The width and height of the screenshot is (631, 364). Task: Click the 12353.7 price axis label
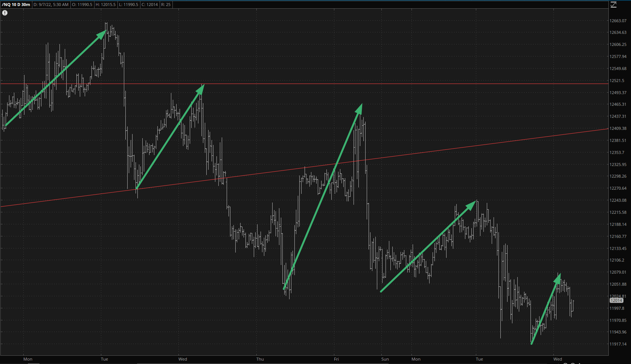[x=617, y=152]
